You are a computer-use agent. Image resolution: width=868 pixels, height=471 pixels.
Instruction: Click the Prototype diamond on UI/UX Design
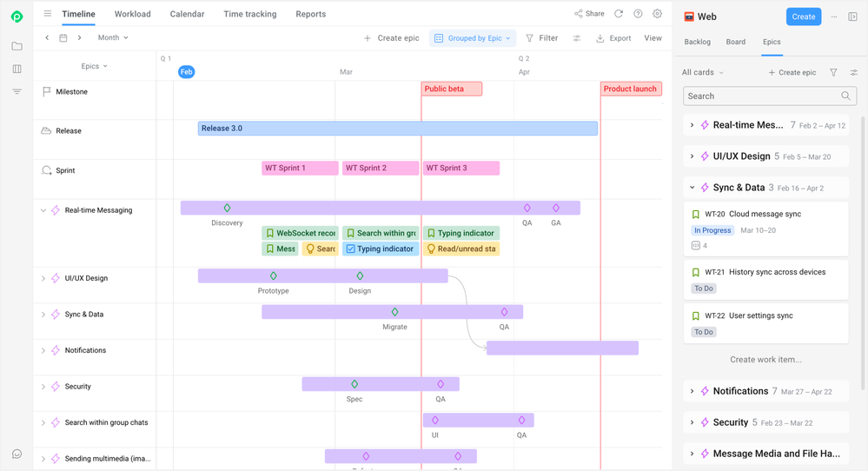[x=273, y=275]
